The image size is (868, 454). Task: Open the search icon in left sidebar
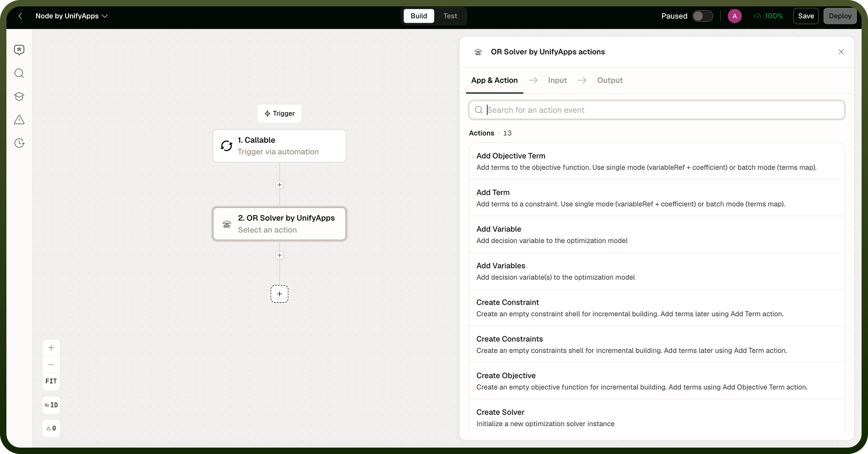click(x=19, y=73)
